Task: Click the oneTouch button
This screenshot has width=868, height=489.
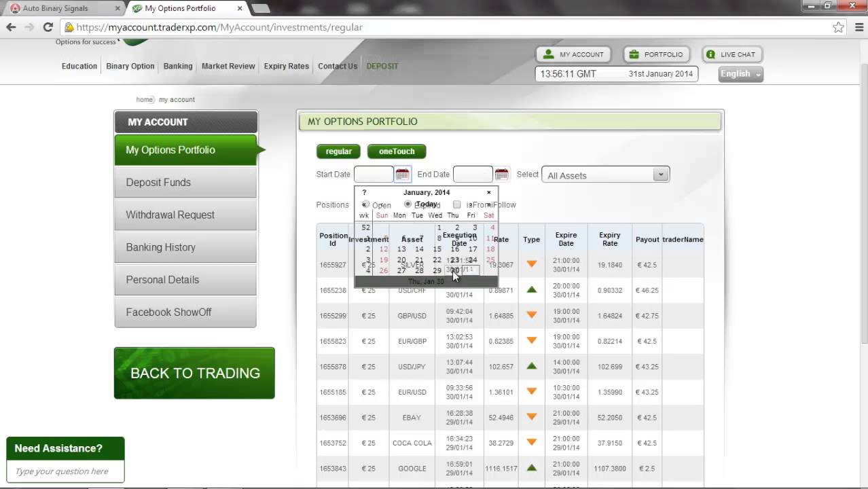Action: [x=397, y=151]
